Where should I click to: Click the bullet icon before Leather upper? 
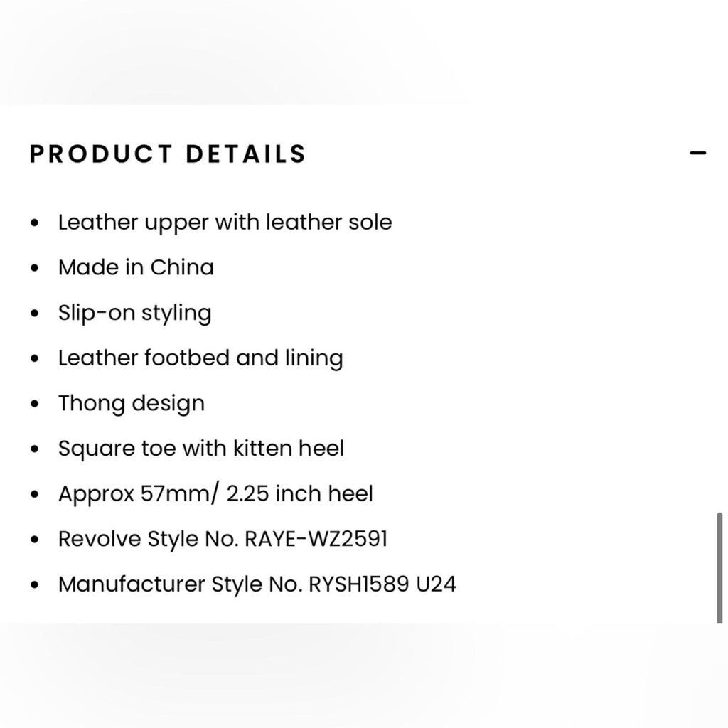tap(34, 223)
